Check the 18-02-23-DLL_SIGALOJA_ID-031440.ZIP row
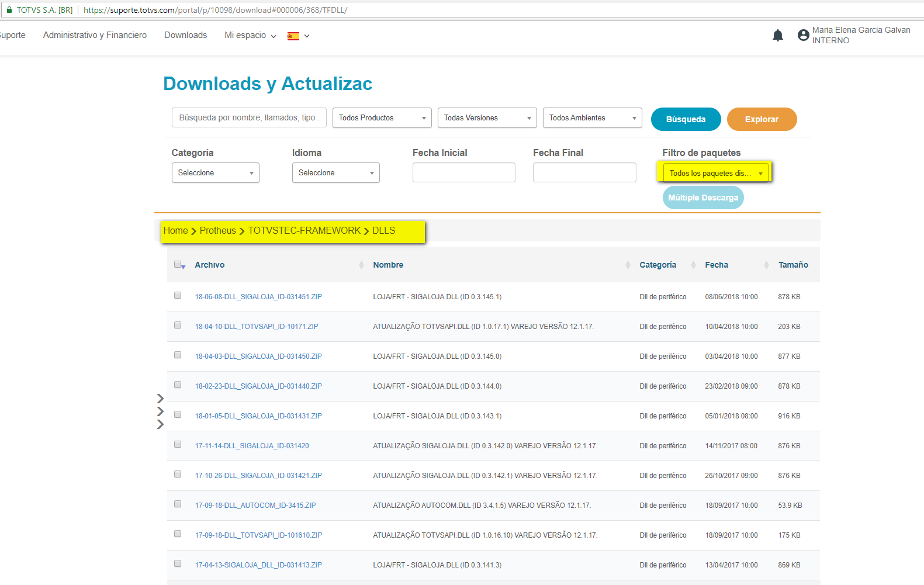 [x=178, y=385]
